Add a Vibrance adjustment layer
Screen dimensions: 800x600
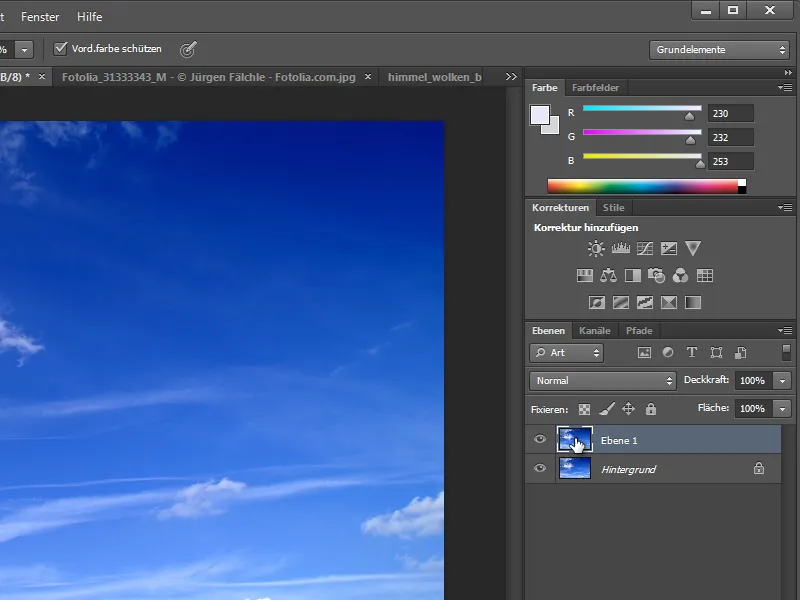click(692, 248)
